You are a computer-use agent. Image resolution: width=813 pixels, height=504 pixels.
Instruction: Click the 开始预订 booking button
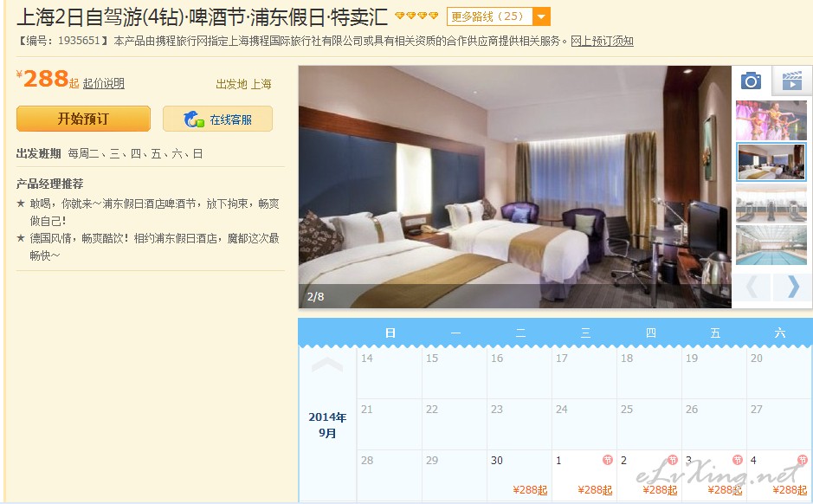pos(83,119)
